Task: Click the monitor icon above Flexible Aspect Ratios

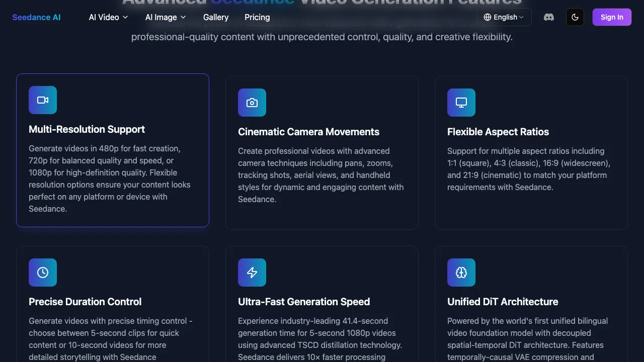Action: [x=461, y=103]
